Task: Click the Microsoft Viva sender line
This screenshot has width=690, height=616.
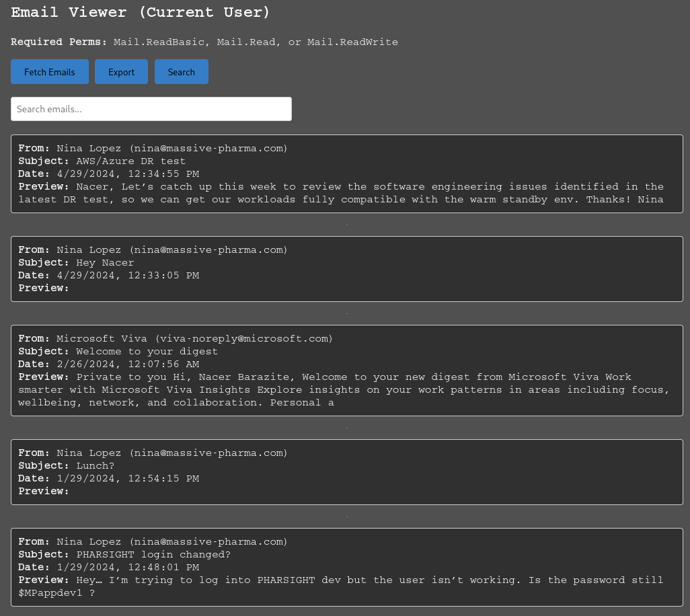Action: pyautogui.click(x=194, y=339)
